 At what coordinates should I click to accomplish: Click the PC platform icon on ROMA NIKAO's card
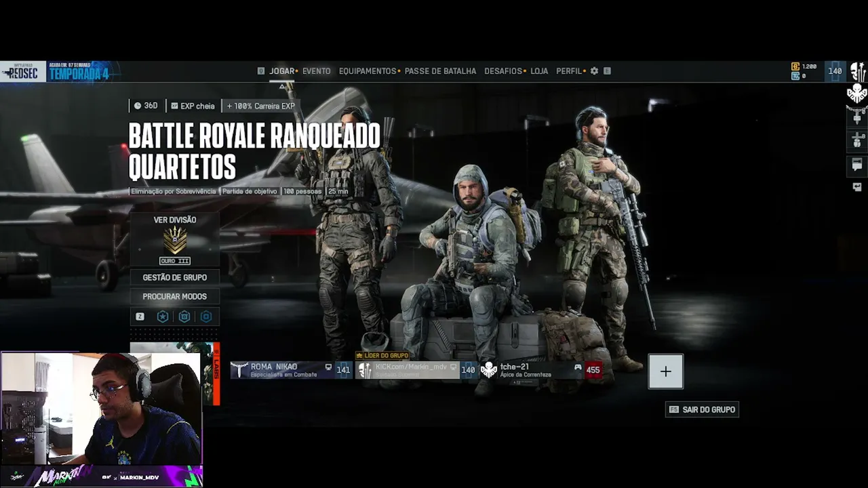[329, 367]
